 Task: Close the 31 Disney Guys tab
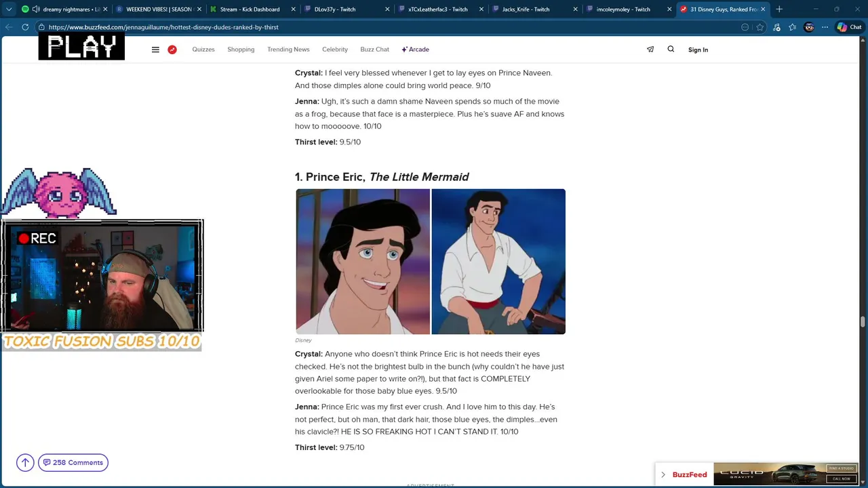763,9
